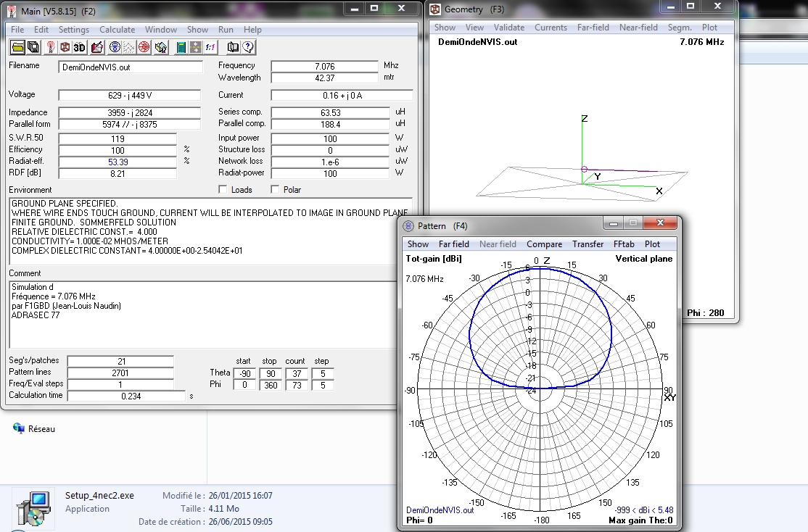This screenshot has width=808, height=532.
Task: Select the Setup_4nec2.exe file icon
Action: 32,509
